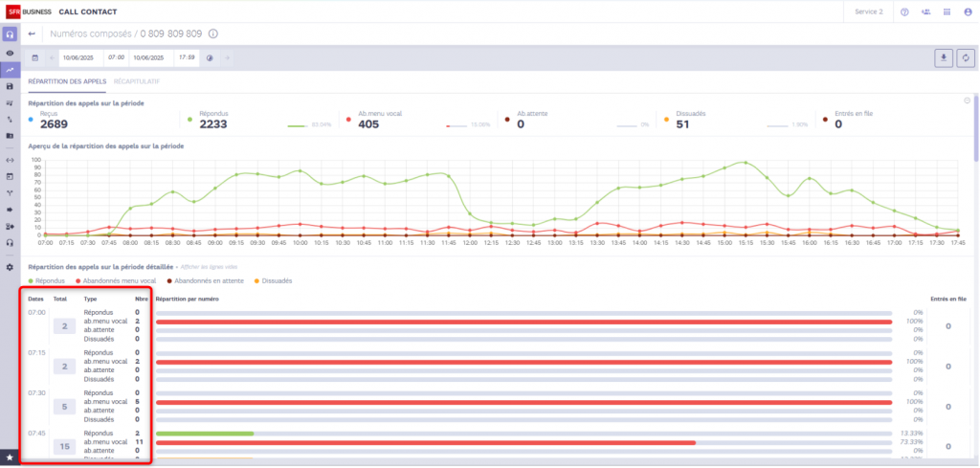This screenshot has height=468, width=980.
Task: Click the floppy disk save icon in sidebar
Action: [10, 86]
